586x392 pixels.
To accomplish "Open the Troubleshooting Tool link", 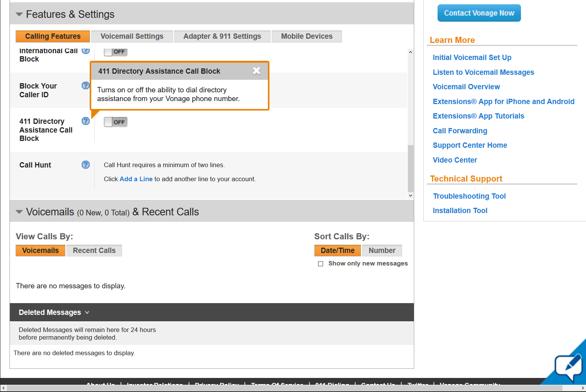I will click(469, 196).
